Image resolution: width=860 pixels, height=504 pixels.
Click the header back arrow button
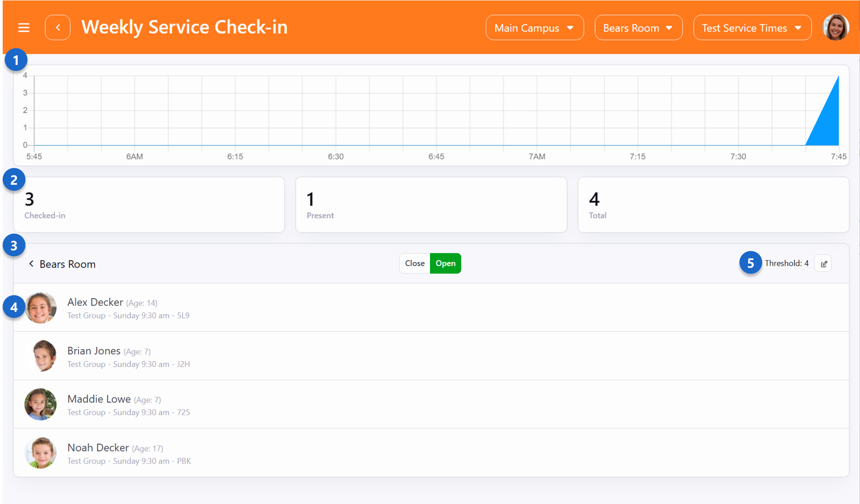point(58,28)
